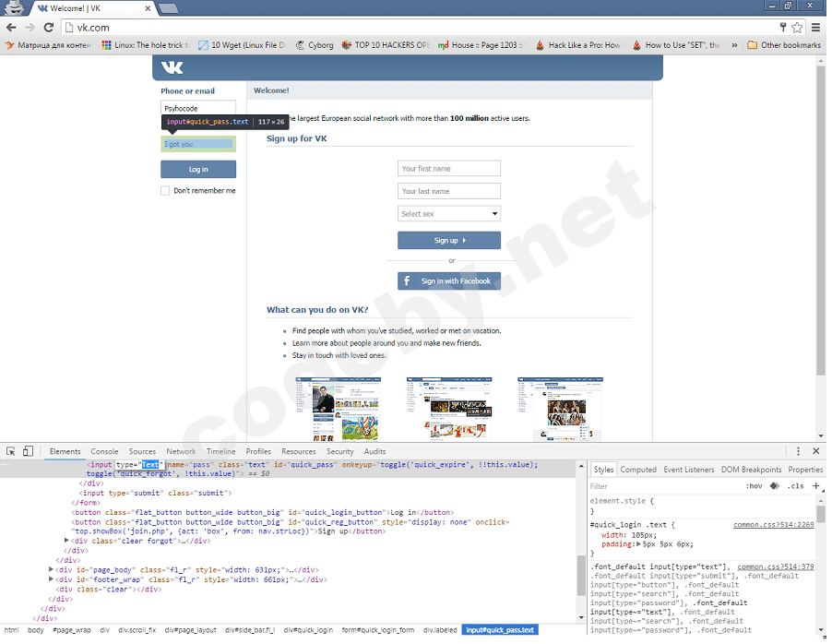Click the Your last name field
Image resolution: width=832 pixels, height=644 pixels.
coord(449,191)
